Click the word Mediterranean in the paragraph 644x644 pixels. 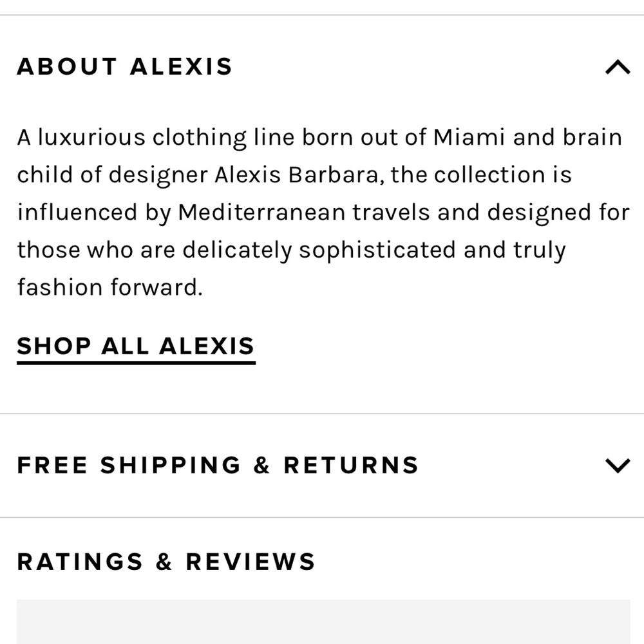261,213
